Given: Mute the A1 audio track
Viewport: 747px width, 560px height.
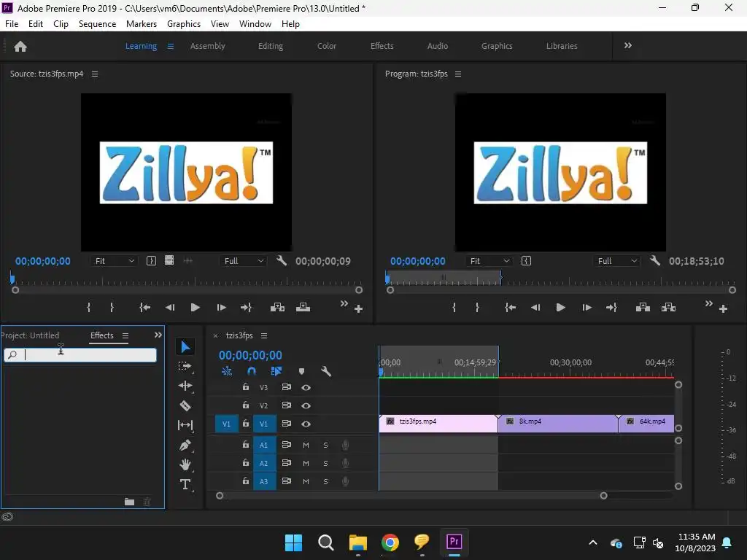Looking at the screenshot, I should pos(306,445).
